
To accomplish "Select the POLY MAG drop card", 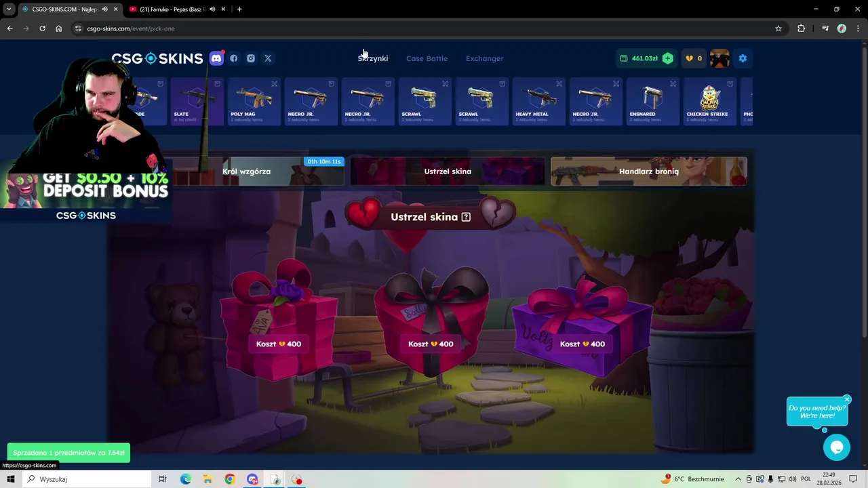I will coord(254,102).
